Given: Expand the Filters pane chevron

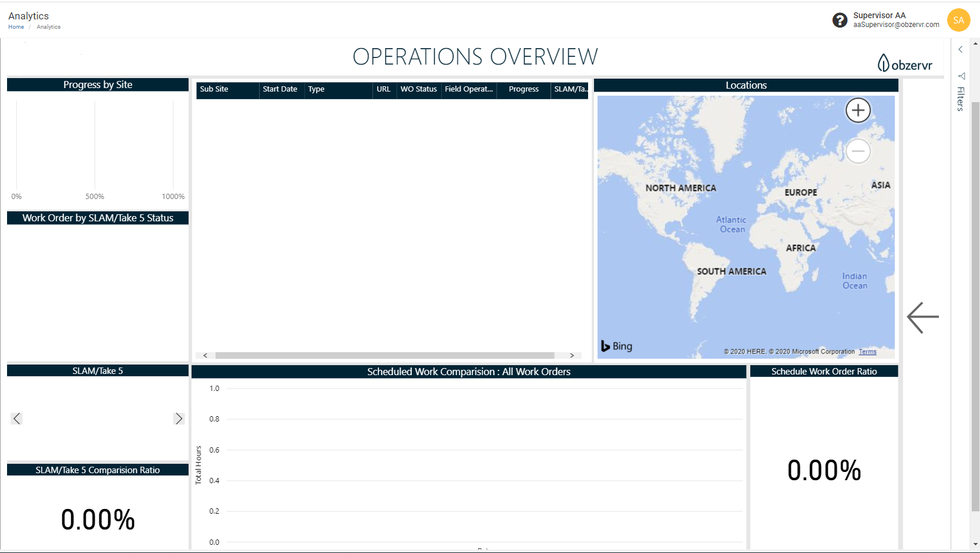Looking at the screenshot, I should click(x=961, y=50).
